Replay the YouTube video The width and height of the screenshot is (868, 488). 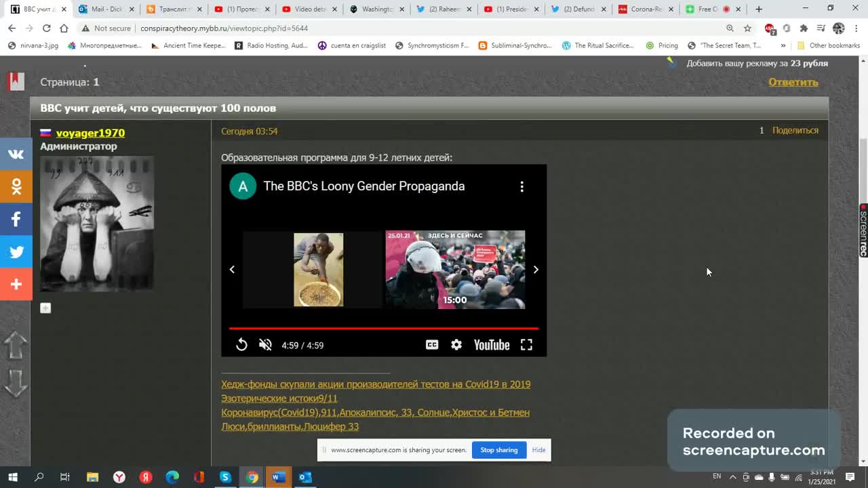241,345
